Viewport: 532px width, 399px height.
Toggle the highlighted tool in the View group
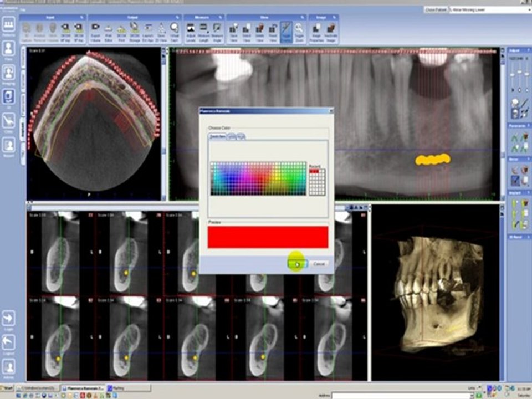tap(286, 33)
